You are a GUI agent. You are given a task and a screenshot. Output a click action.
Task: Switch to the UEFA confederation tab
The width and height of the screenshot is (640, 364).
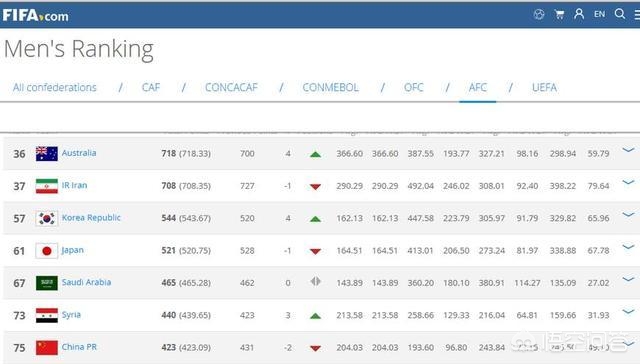pos(544,87)
